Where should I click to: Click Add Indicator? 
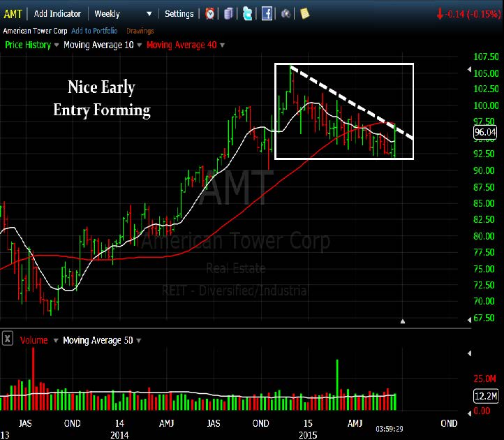[x=57, y=14]
